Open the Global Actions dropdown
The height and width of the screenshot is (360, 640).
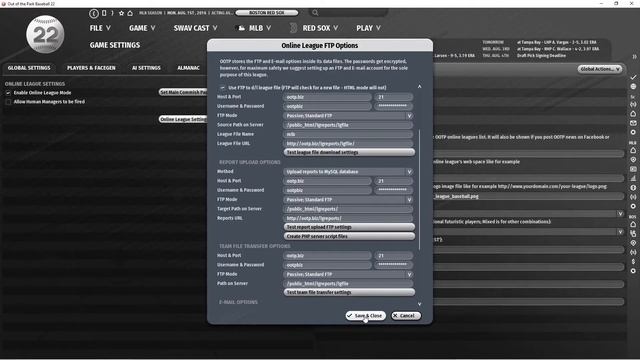600,69
